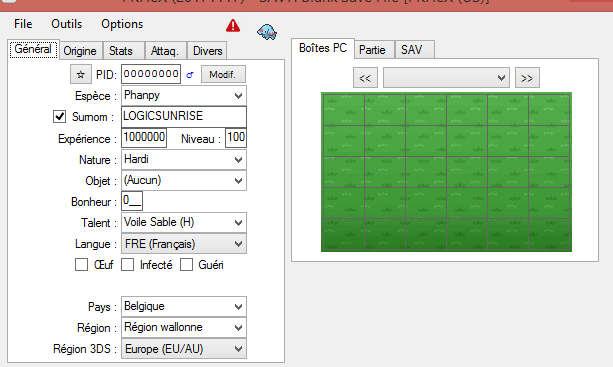Viewport: 613px width, 367px height.
Task: Go to next PC box
Action: click(527, 78)
